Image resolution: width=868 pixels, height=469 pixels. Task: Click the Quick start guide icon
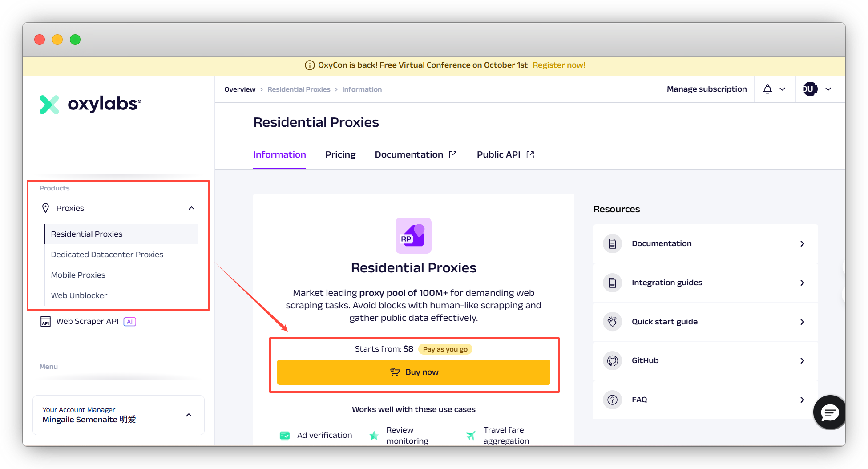tap(612, 321)
